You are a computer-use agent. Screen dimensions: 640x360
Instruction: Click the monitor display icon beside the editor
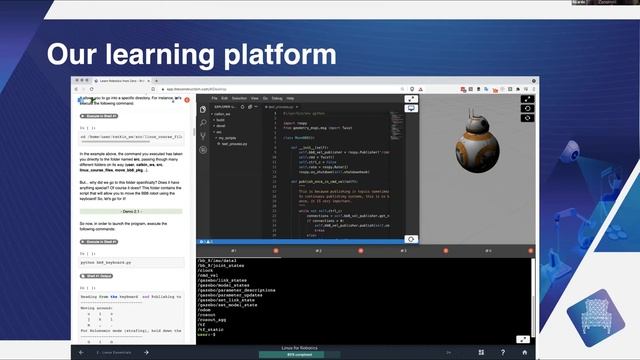411,108
